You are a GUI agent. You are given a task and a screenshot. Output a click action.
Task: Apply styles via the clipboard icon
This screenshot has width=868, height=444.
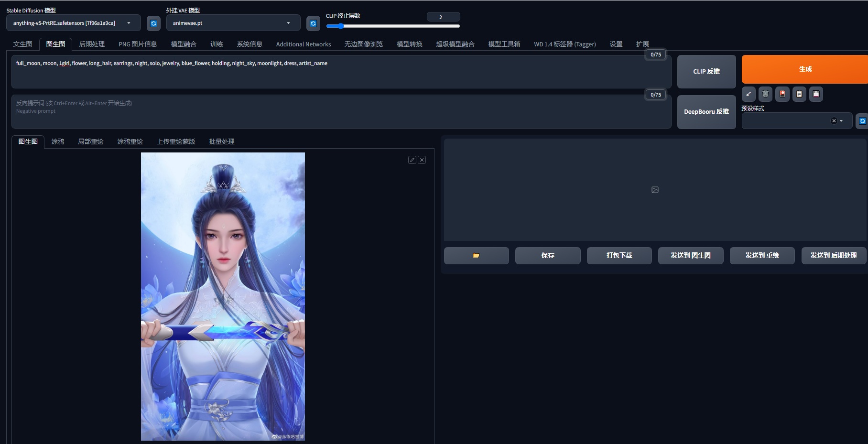tap(799, 94)
